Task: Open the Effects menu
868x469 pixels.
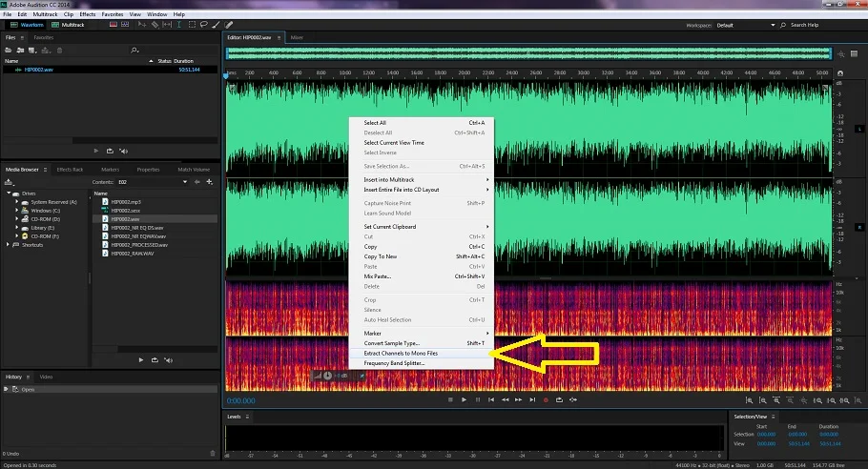Action: click(x=88, y=14)
